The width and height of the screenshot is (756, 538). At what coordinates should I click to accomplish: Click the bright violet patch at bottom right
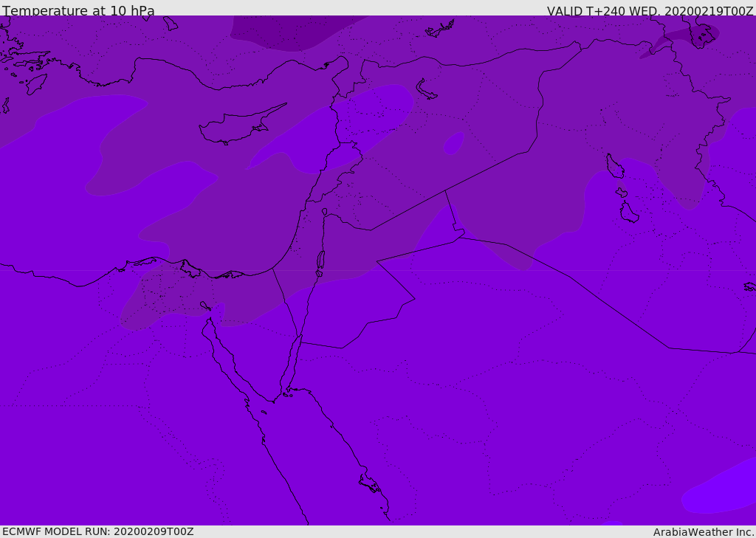point(721,488)
